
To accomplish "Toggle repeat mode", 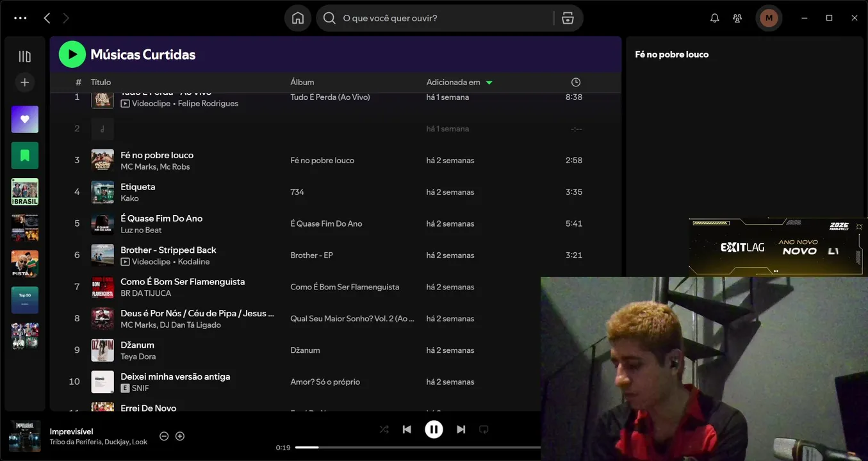I will 484,430.
